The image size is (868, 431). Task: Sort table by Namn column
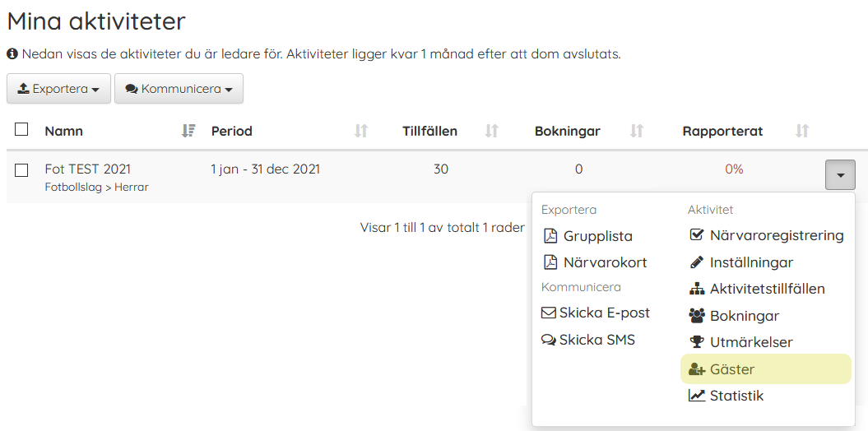coord(188,131)
